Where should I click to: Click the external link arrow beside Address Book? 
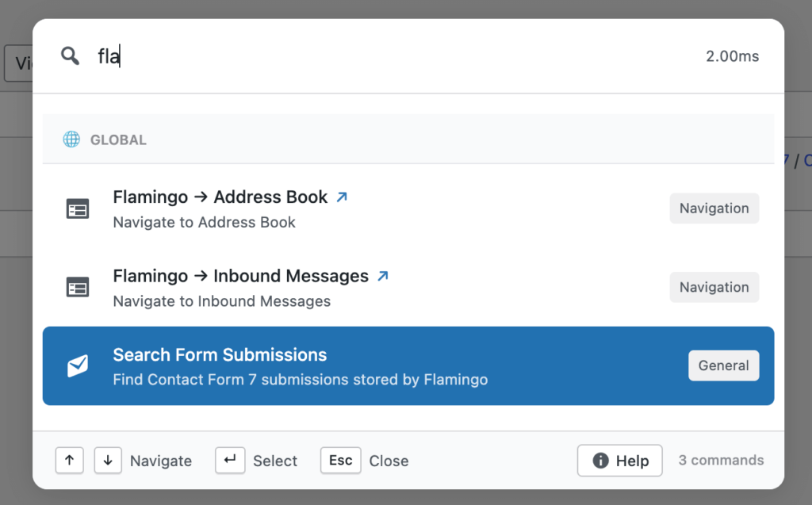pyautogui.click(x=341, y=196)
